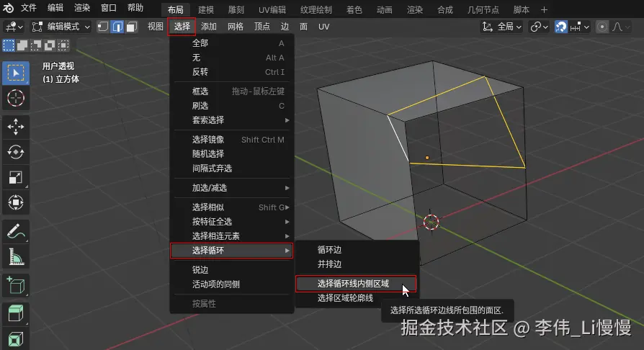
Task: Switch to the UV编辑 workspace tab
Action: click(272, 10)
